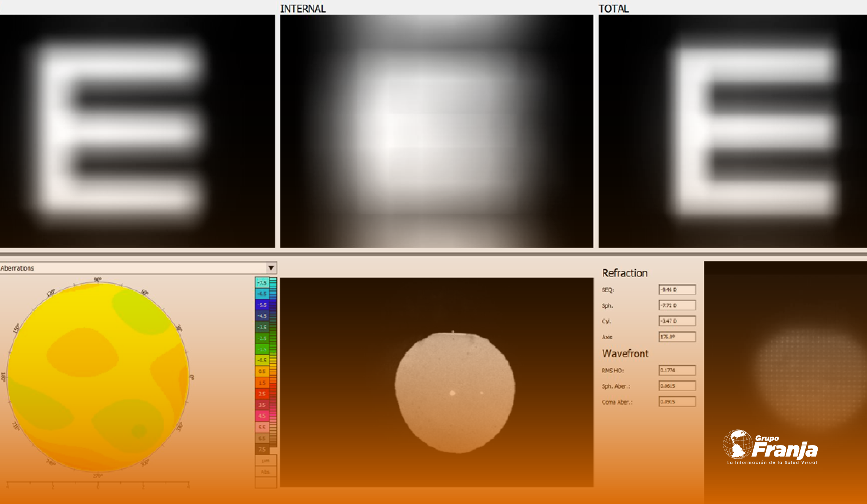
Task: Click the INTERNAL blurred E simulation image
Action: (436, 131)
